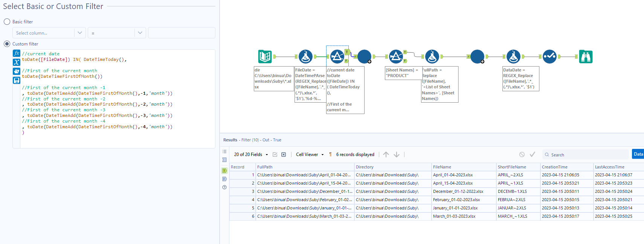This screenshot has width=644, height=244.
Task: Open the fx Functions list
Action: 17,53
